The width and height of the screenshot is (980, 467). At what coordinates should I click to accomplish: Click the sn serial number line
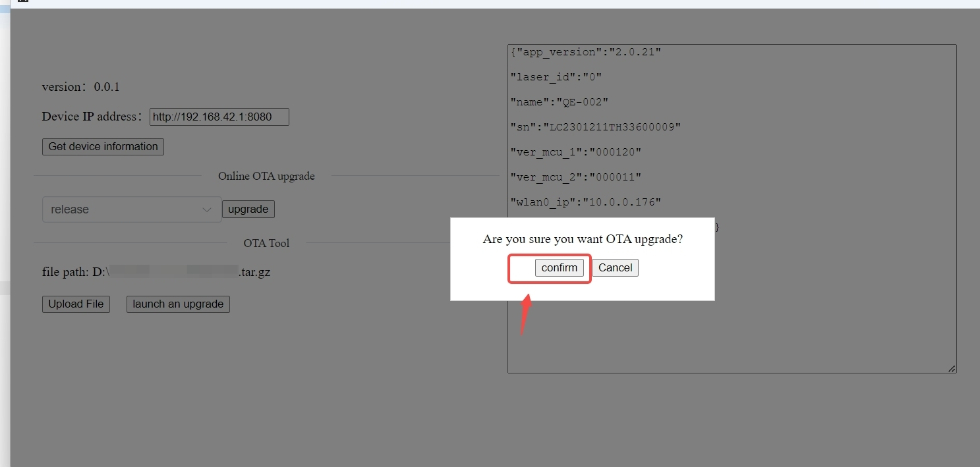595,127
